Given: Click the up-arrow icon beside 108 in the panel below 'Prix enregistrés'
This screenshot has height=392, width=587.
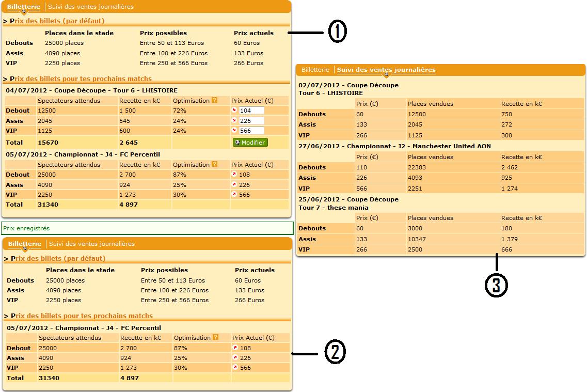Looking at the screenshot, I should point(235,348).
